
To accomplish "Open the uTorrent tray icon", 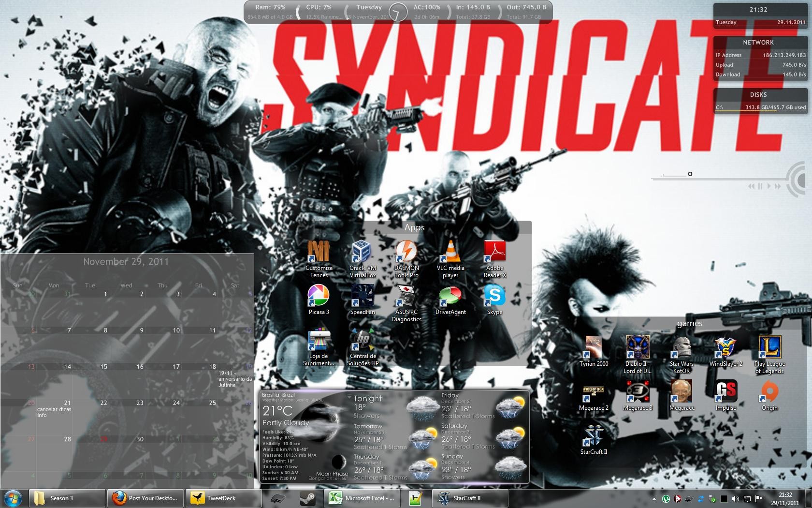I will (x=666, y=498).
